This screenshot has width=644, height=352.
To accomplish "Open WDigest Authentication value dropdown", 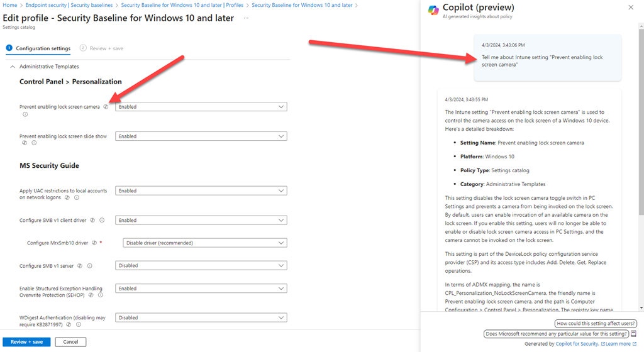I will click(x=201, y=318).
